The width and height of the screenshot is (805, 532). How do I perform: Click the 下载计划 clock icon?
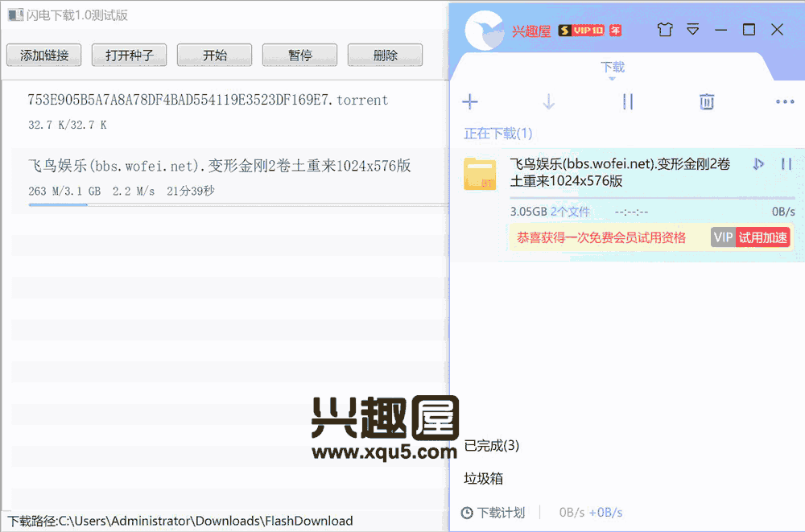[467, 513]
